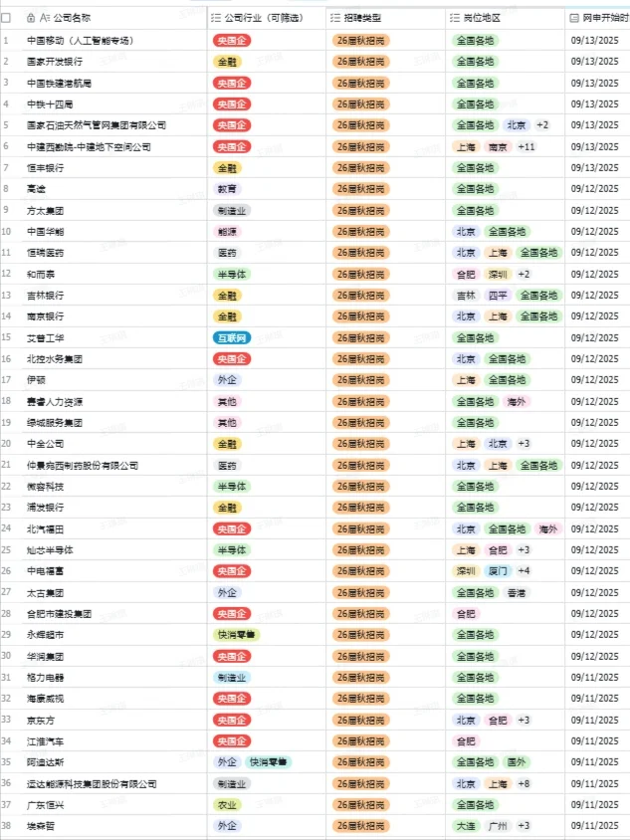Click the 阿迪达斯 company name
630x840 pixels.
click(x=46, y=761)
